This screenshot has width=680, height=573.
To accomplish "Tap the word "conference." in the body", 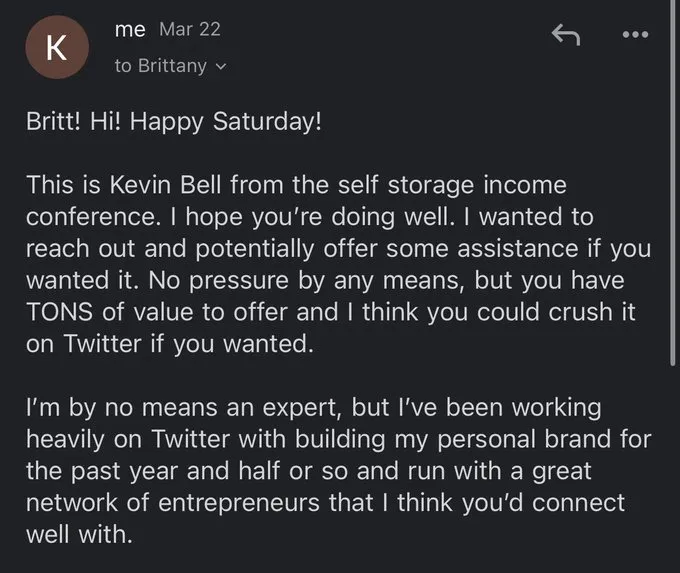I will [93, 216].
